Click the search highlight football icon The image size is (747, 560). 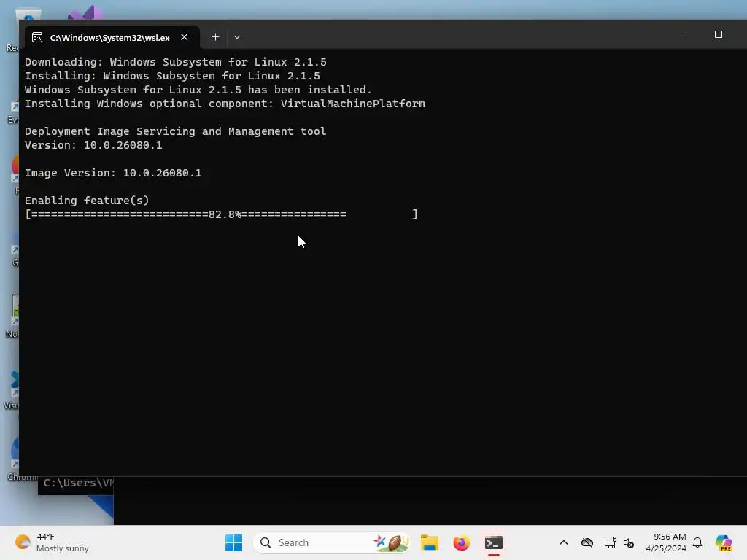(x=391, y=542)
